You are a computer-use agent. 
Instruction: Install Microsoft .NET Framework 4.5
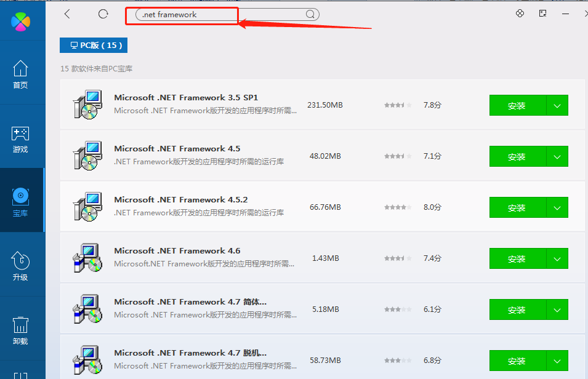coord(517,156)
